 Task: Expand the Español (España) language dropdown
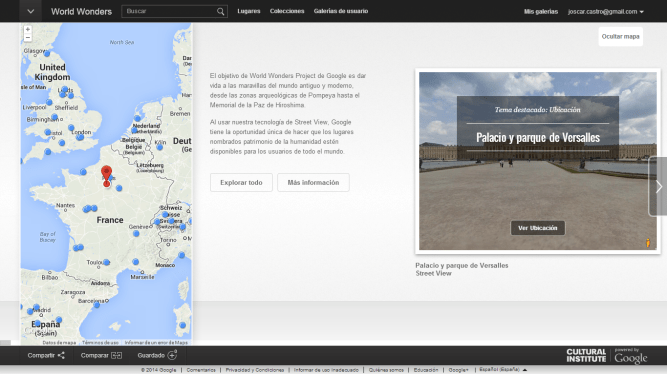pyautogui.click(x=503, y=370)
